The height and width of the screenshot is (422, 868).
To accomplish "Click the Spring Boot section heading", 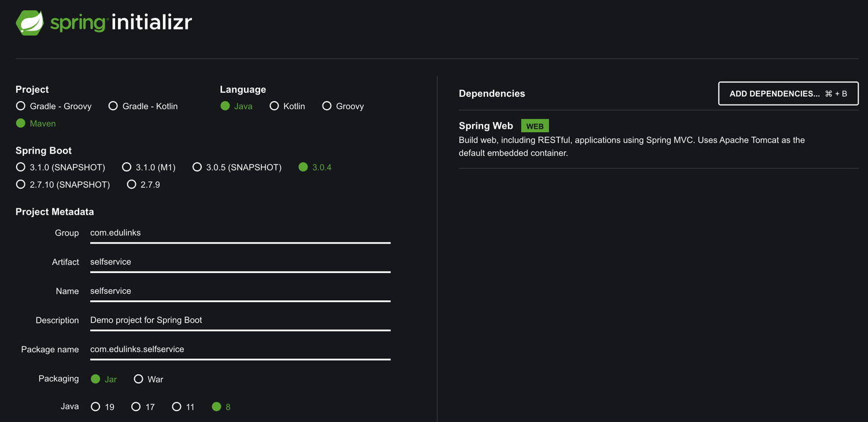I will [43, 151].
